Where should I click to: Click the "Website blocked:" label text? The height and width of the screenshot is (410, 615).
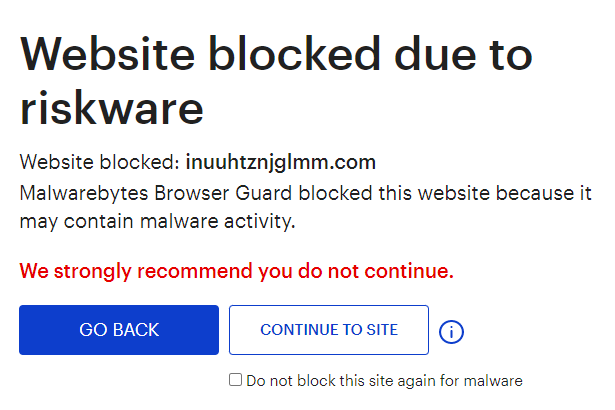[99, 162]
